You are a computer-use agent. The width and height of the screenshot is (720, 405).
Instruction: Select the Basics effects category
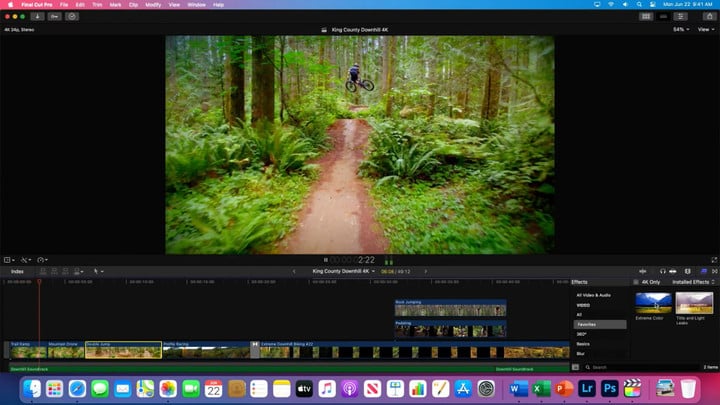582,343
